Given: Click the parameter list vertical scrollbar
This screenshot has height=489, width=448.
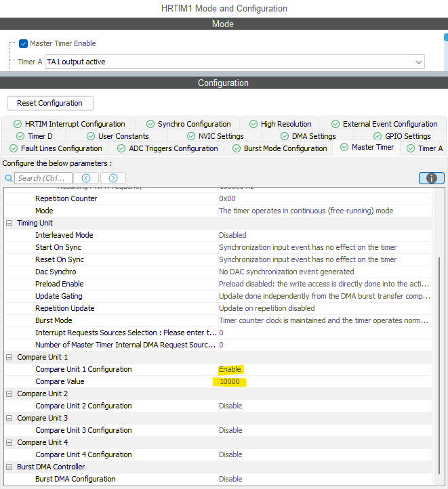Looking at the screenshot, I should point(439,365).
